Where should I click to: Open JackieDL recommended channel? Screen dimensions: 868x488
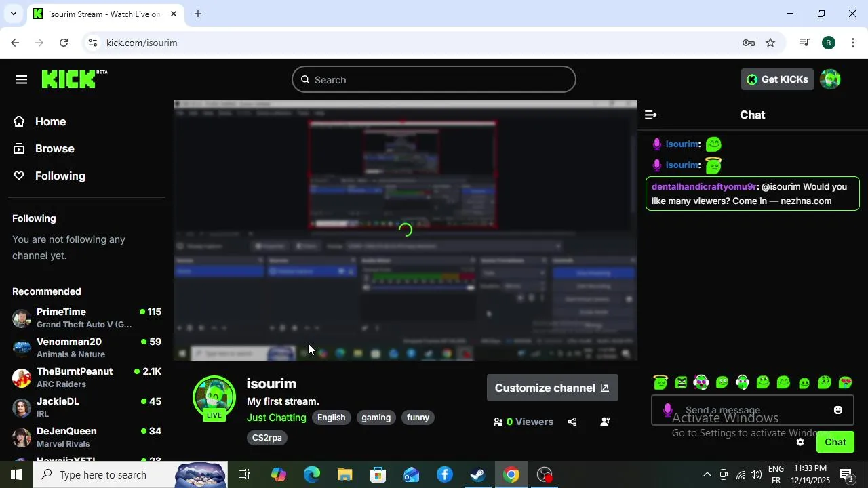click(87, 407)
